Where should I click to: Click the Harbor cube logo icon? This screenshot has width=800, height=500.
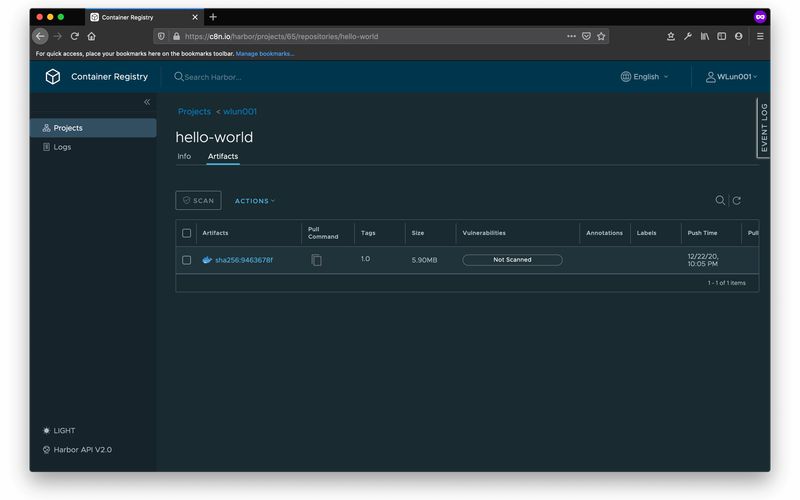click(53, 77)
